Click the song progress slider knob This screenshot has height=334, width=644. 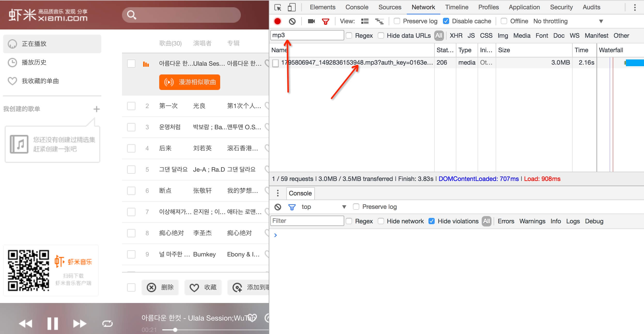[x=175, y=330]
